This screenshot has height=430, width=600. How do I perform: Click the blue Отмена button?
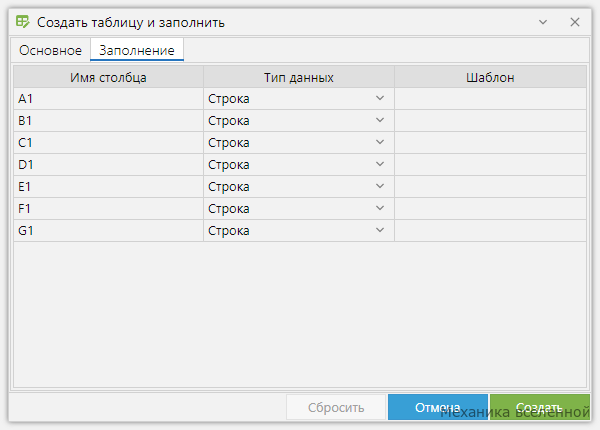click(438, 407)
